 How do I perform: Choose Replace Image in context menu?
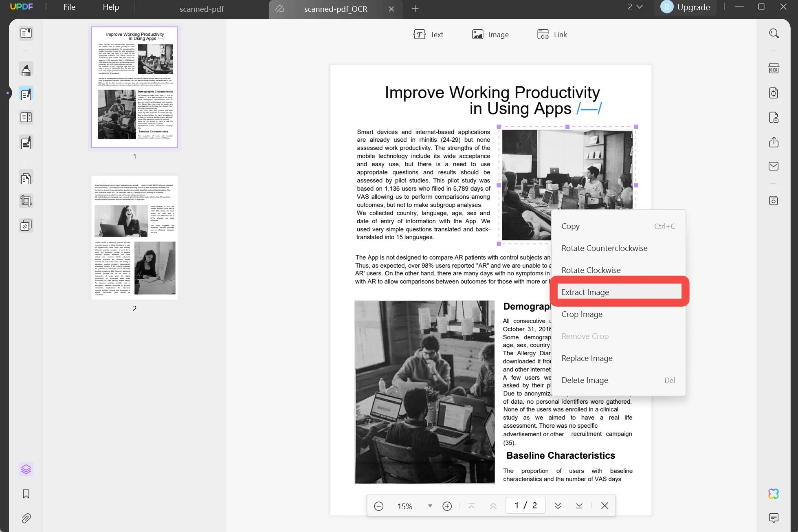[618, 358]
